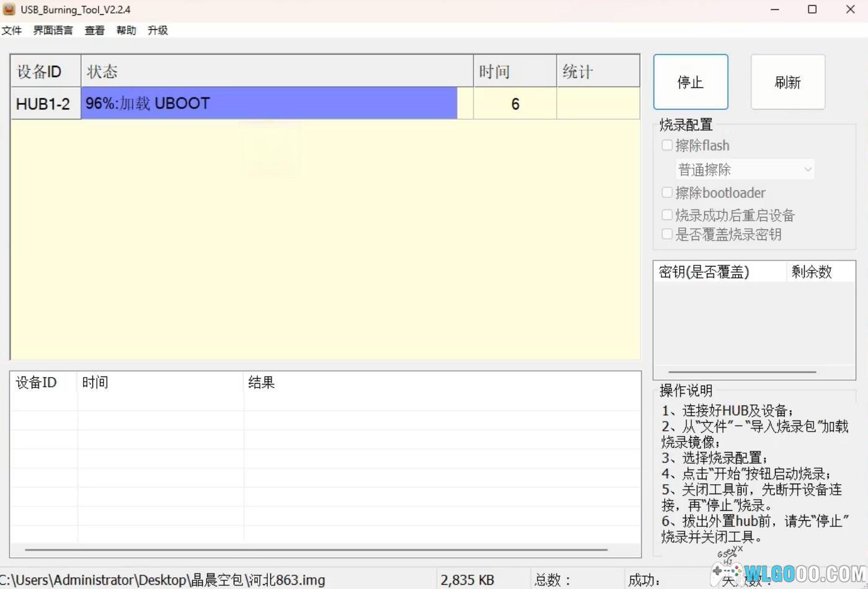Open the 帮助 menu

click(126, 30)
